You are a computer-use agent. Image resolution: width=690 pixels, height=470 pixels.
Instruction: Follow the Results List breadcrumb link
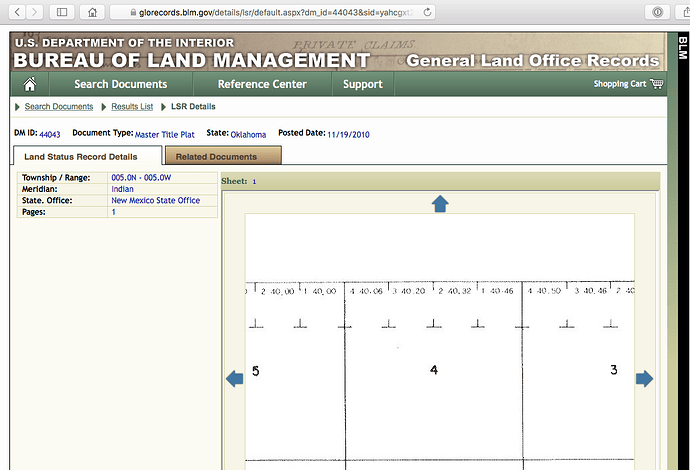pyautogui.click(x=132, y=106)
